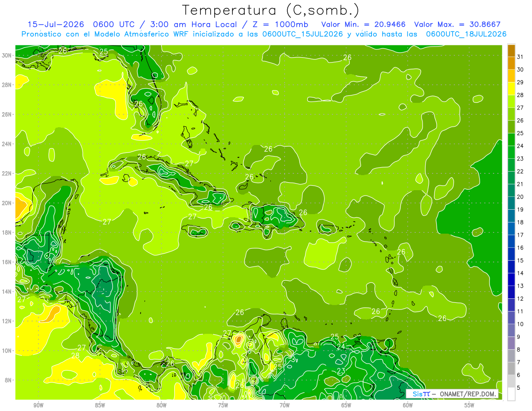Click the '14N' latitude axis label
Viewport: 532px width, 411px height.
(x=8, y=292)
